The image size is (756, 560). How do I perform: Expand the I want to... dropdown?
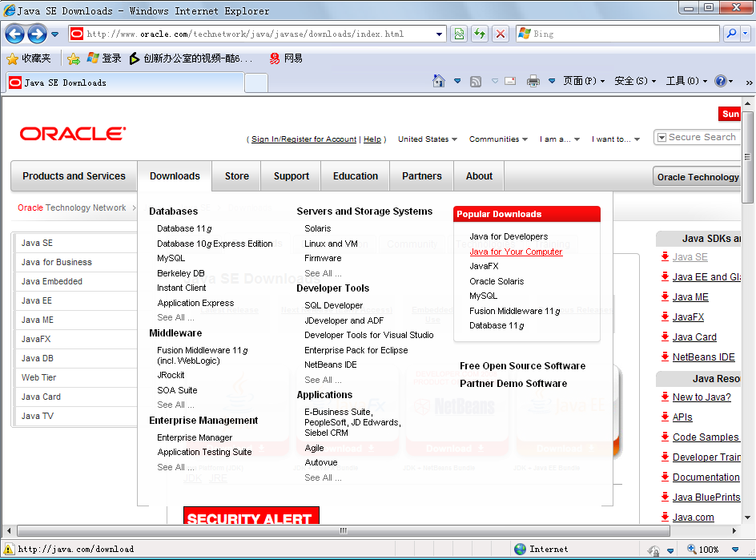click(616, 139)
